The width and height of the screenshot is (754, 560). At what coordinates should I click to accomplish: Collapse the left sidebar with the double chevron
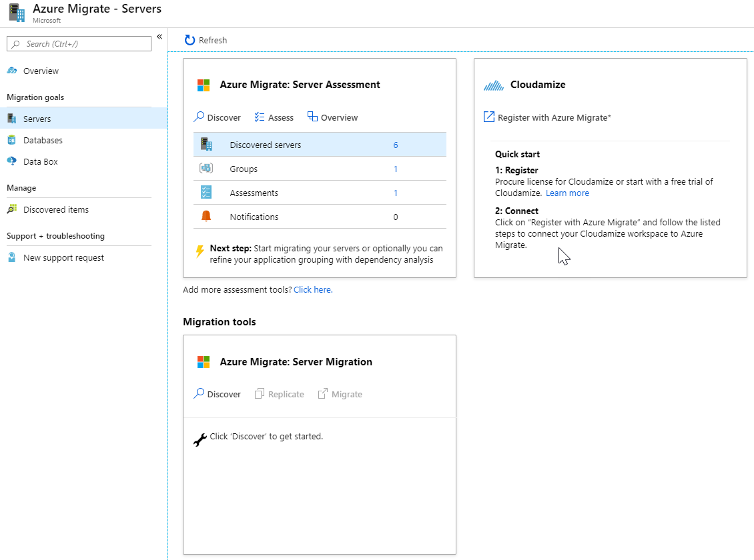pyautogui.click(x=159, y=37)
